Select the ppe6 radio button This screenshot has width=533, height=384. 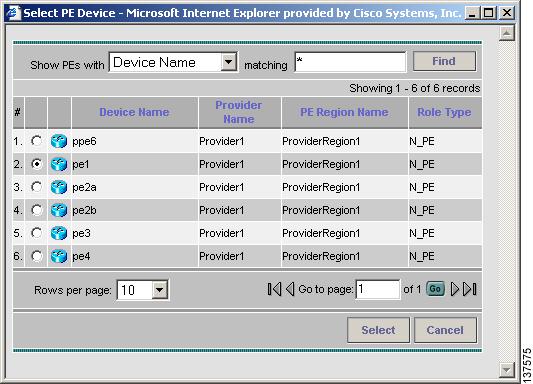[x=36, y=141]
